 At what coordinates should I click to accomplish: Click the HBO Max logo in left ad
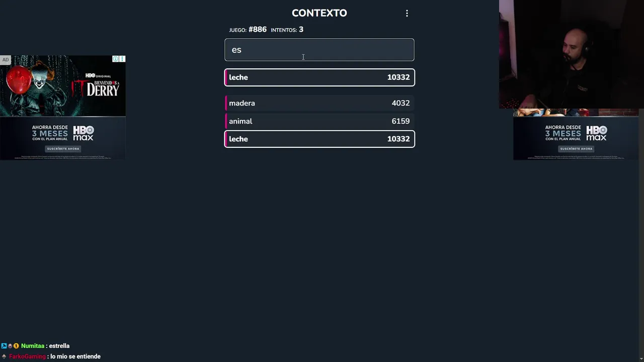point(84,133)
